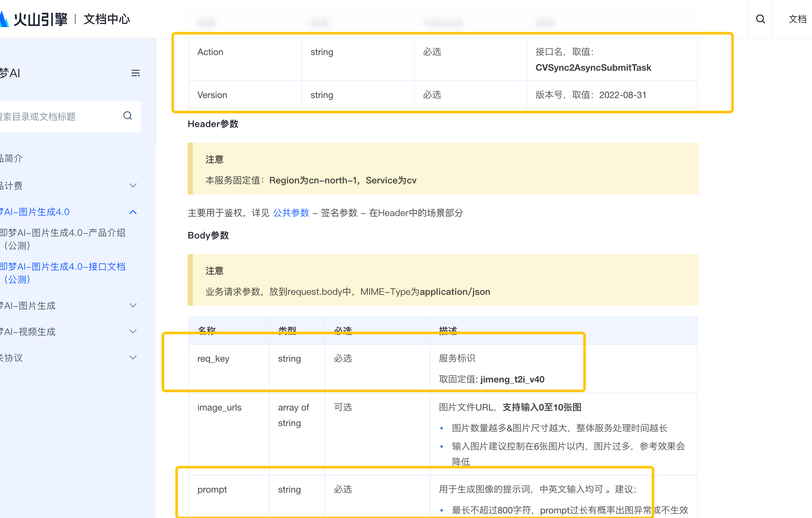Open the 文档 top navigation item
This screenshot has height=518, width=812.
pos(797,19)
